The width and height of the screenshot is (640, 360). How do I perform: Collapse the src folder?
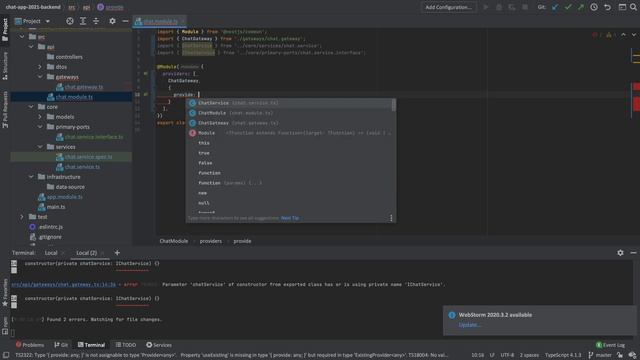(22, 37)
